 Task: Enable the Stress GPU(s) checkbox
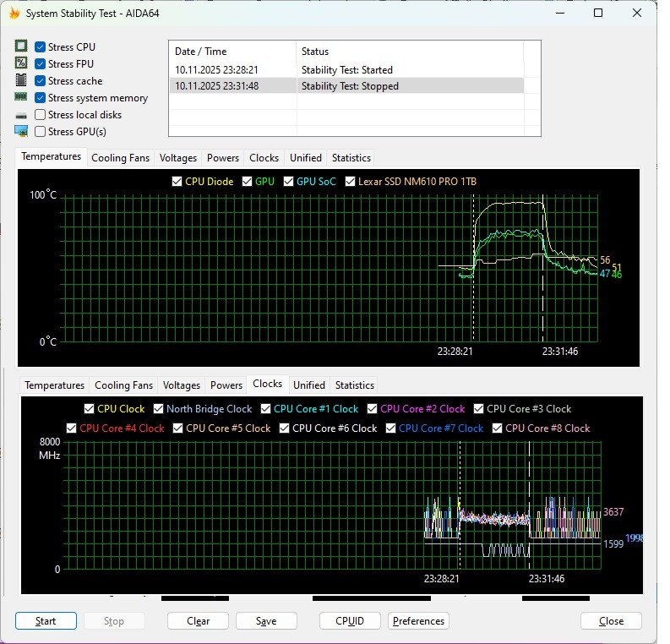coord(41,132)
